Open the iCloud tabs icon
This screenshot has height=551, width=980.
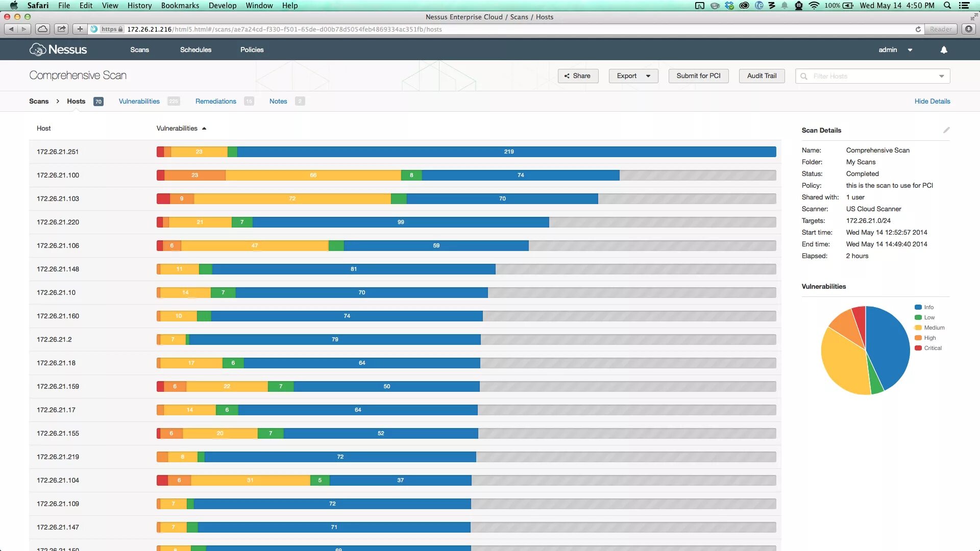pyautogui.click(x=43, y=29)
